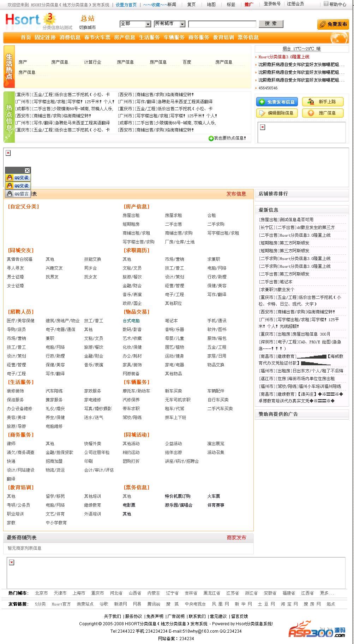Leave a message via QQ留言 icon
The height and width of the screenshot is (644, 354).
click(x=18, y=194)
